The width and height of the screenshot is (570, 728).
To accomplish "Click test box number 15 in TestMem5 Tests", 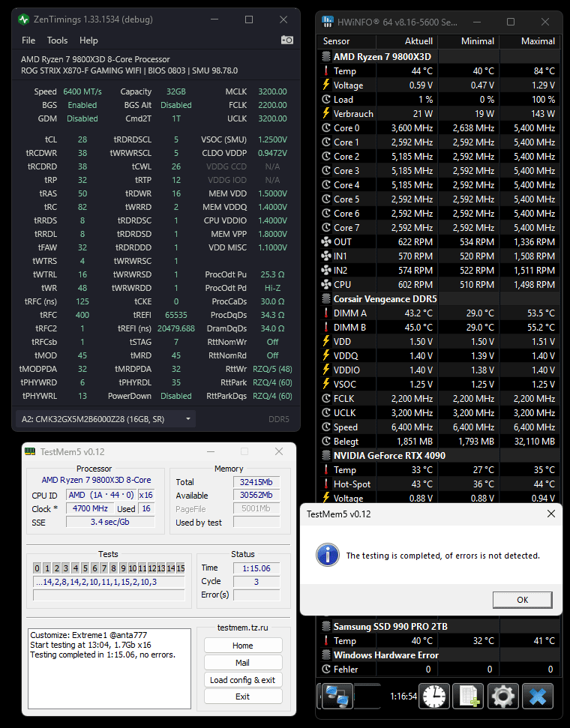I will pyautogui.click(x=180, y=568).
